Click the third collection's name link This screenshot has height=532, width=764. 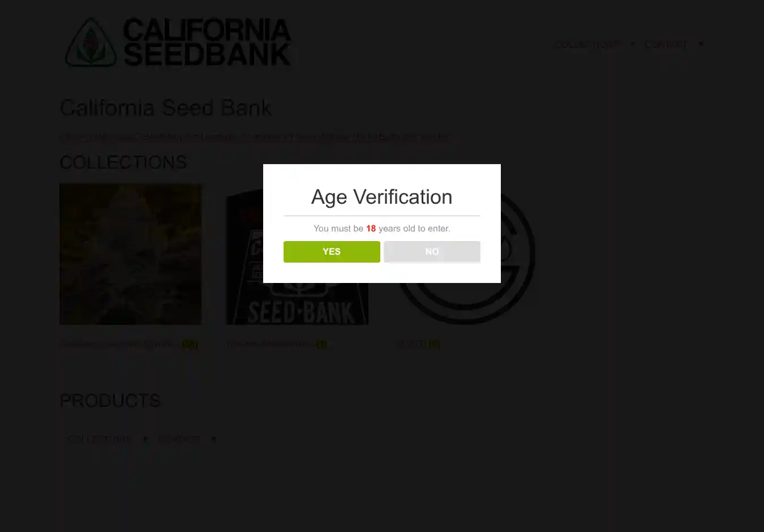click(411, 344)
